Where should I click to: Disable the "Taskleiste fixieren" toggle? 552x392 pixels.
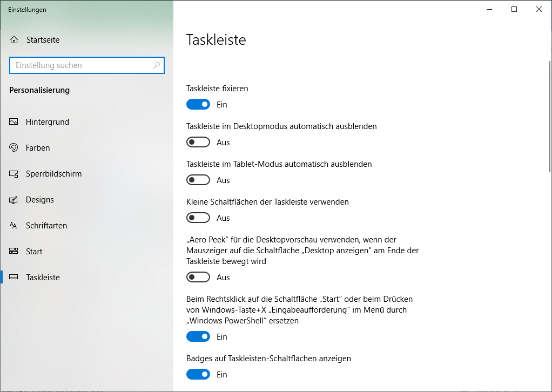click(198, 104)
